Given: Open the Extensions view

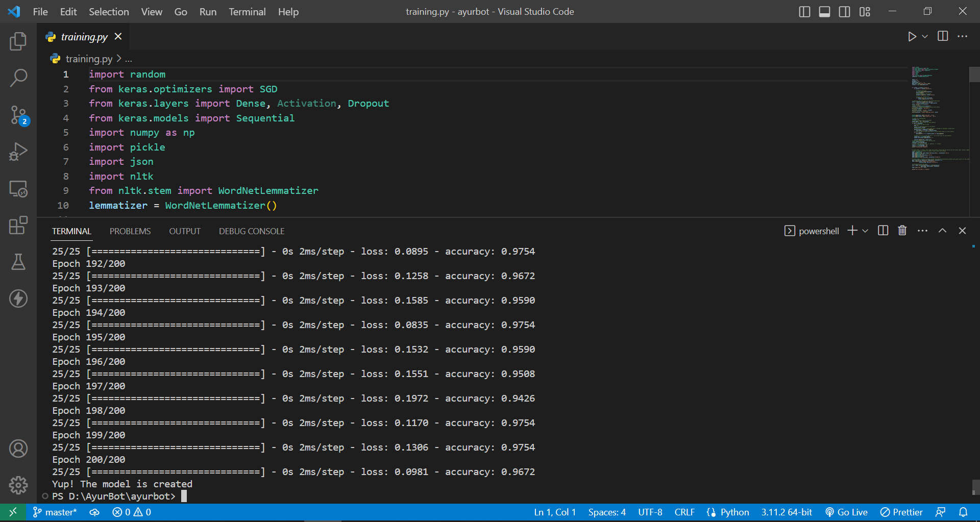Looking at the screenshot, I should [x=18, y=225].
